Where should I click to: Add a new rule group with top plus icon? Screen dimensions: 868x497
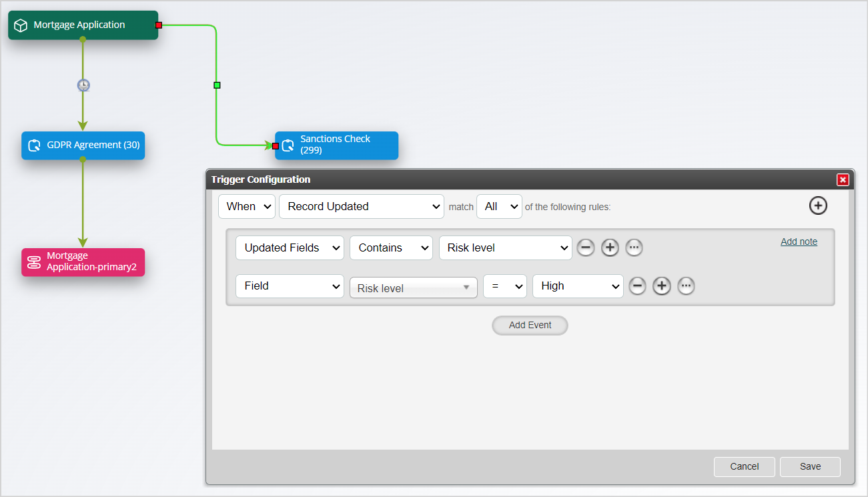pyautogui.click(x=818, y=205)
